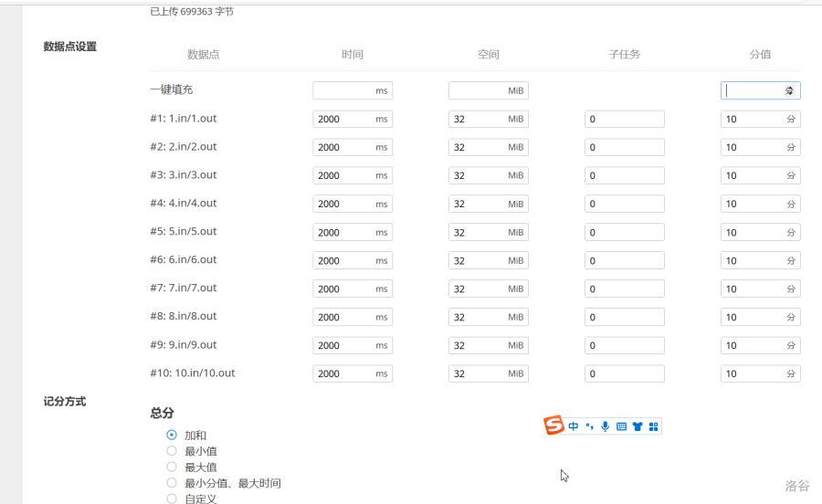Edit time limit for #2: 2.in/2.out

[x=353, y=147]
